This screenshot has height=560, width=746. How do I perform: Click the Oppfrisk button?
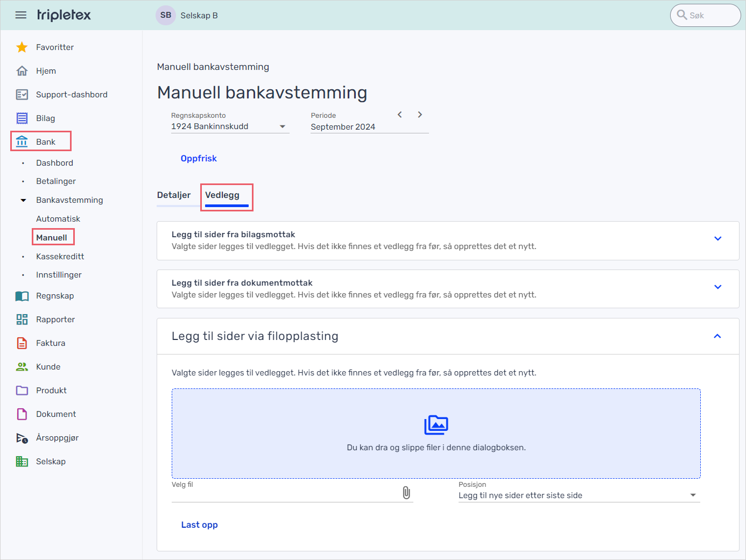[x=199, y=158]
